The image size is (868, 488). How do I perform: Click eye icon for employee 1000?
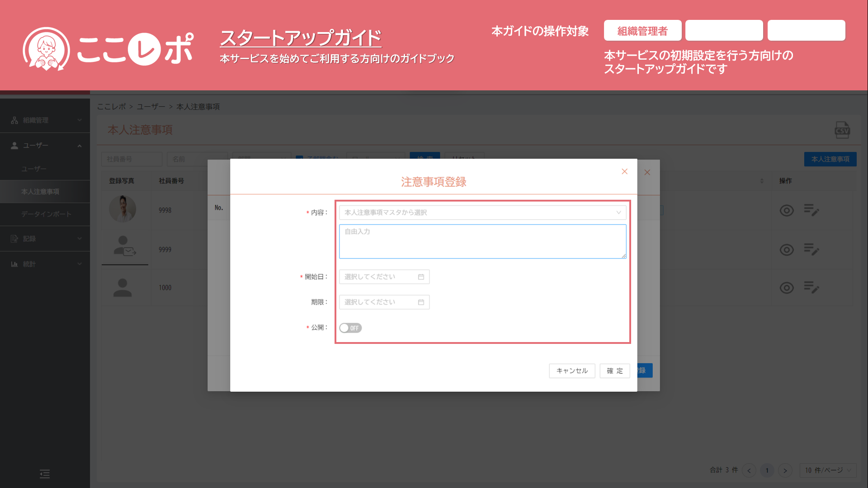point(787,288)
